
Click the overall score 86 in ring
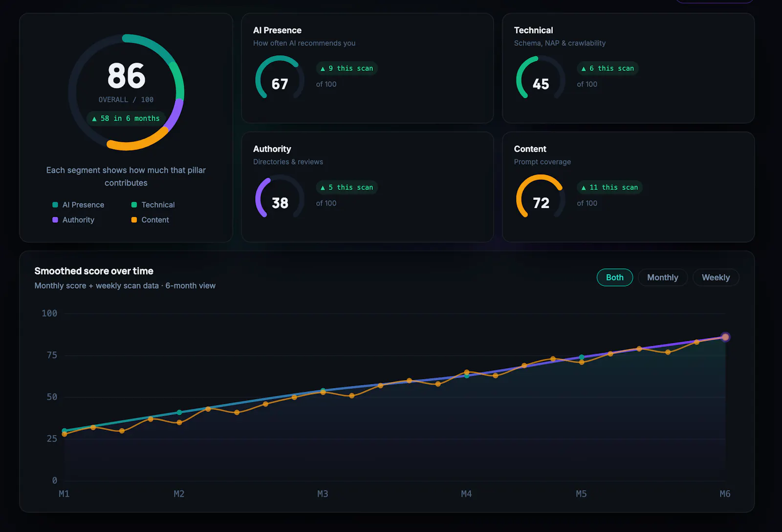[126, 76]
